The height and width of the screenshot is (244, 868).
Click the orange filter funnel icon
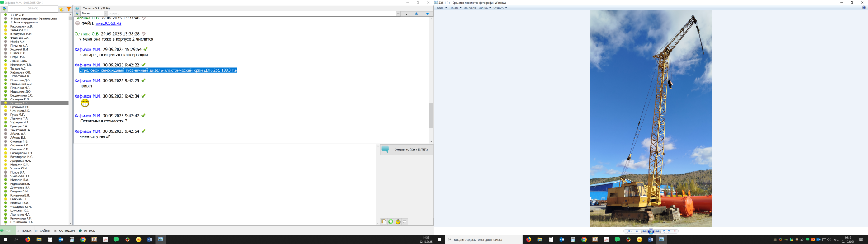(x=69, y=9)
